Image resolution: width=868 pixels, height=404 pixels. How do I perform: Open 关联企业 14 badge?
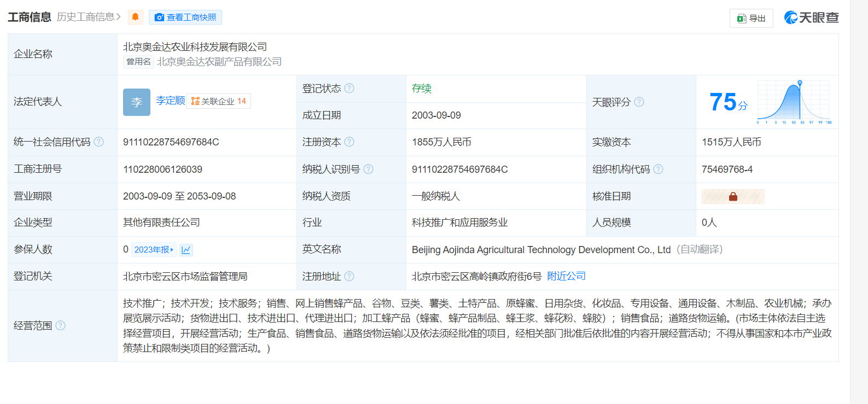pos(218,101)
